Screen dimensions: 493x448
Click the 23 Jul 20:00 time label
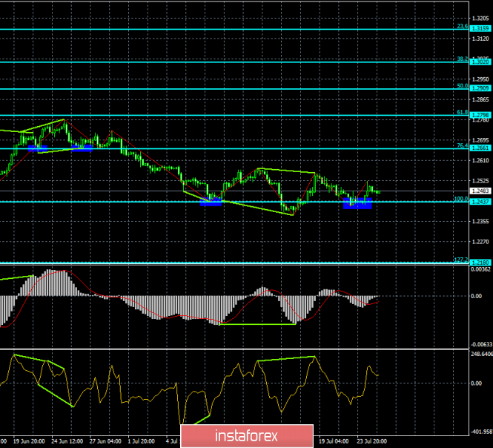tap(372, 441)
